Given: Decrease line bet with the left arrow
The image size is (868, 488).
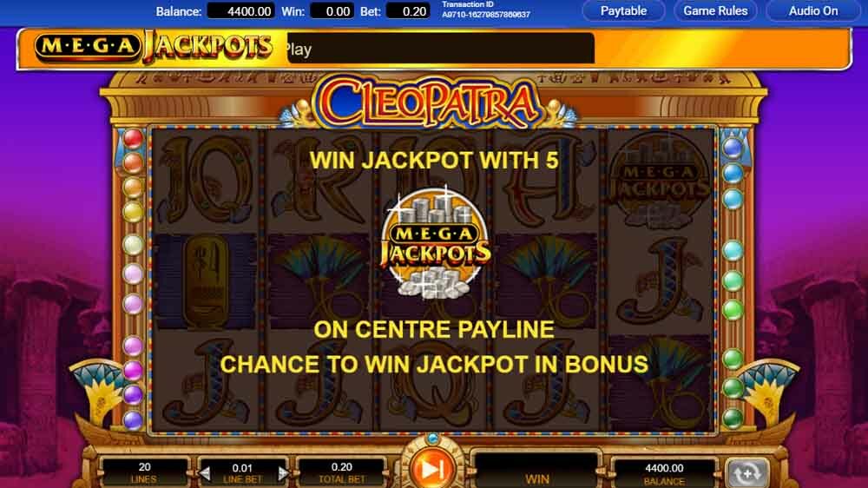Looking at the screenshot, I should (x=206, y=473).
